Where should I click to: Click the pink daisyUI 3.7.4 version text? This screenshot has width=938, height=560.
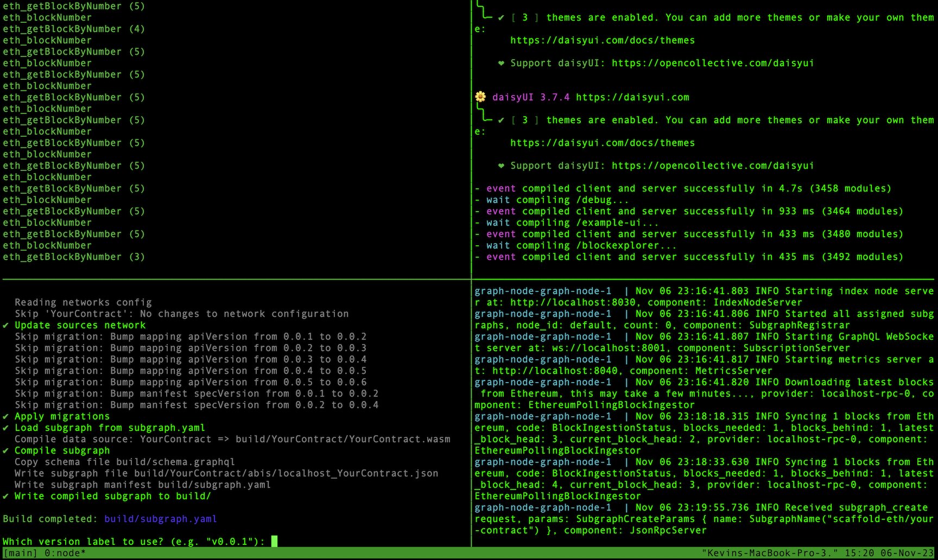[530, 97]
